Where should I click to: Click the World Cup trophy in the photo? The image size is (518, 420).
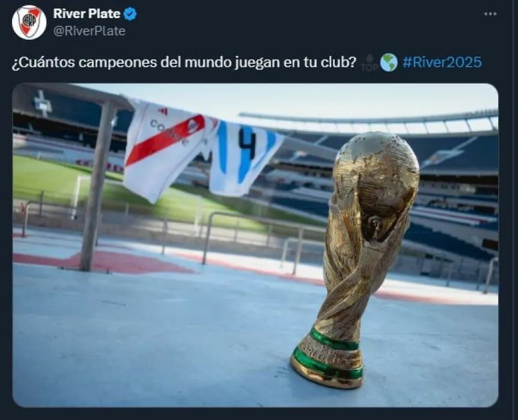pos(357,260)
